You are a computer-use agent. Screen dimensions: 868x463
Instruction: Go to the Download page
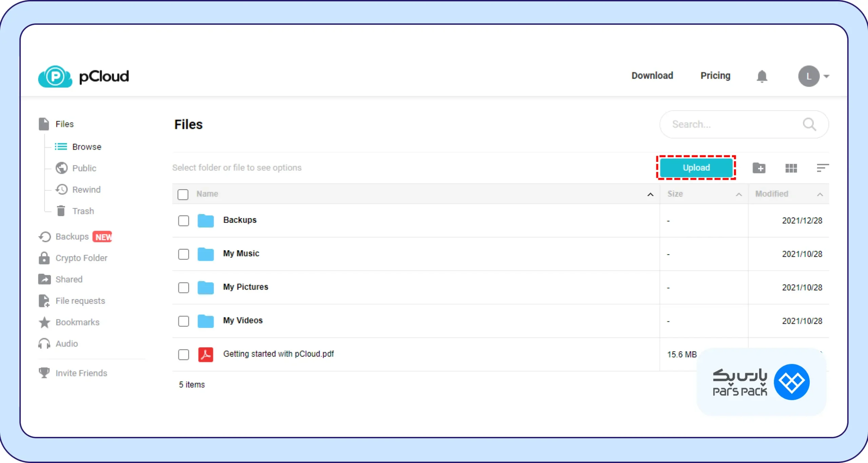point(652,76)
